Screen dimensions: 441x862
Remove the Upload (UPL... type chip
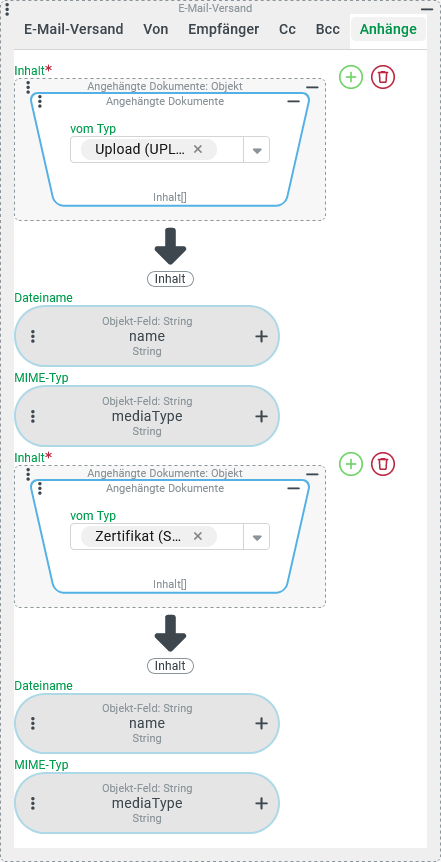[198, 149]
